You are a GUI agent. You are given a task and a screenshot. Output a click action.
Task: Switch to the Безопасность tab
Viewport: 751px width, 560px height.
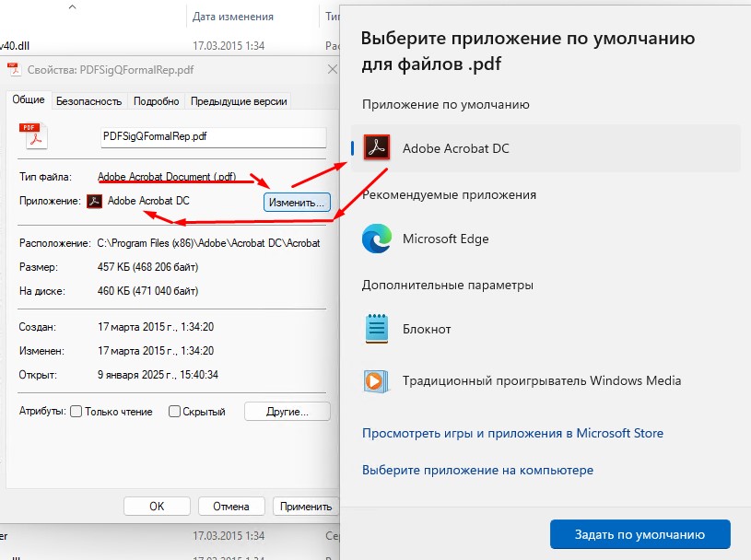[x=88, y=101]
